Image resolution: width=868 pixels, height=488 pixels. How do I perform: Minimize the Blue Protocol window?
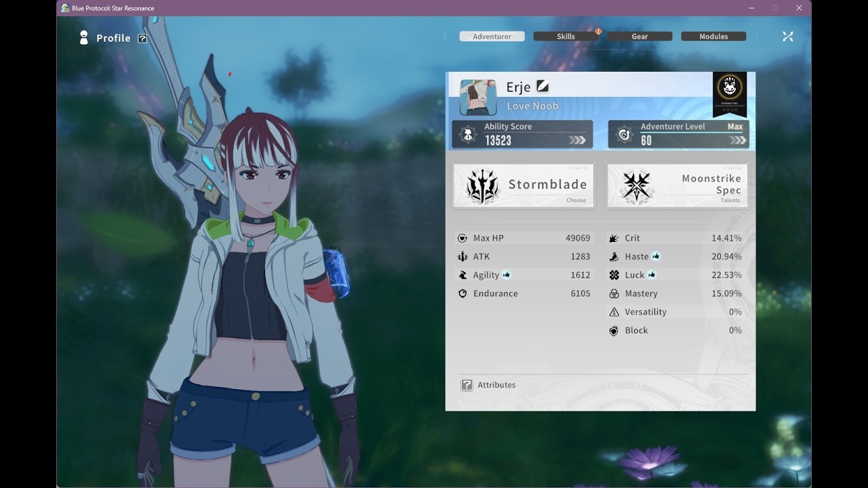pos(751,8)
